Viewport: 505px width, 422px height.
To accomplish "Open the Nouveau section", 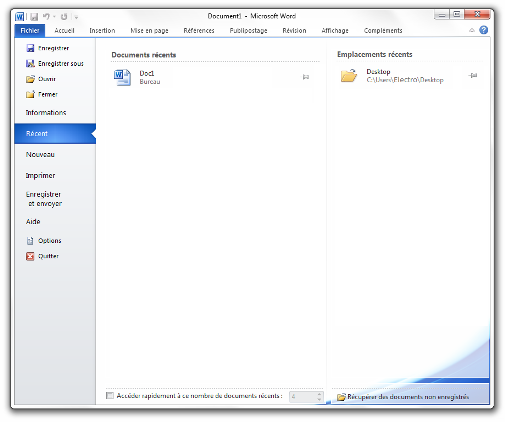I will tap(40, 155).
